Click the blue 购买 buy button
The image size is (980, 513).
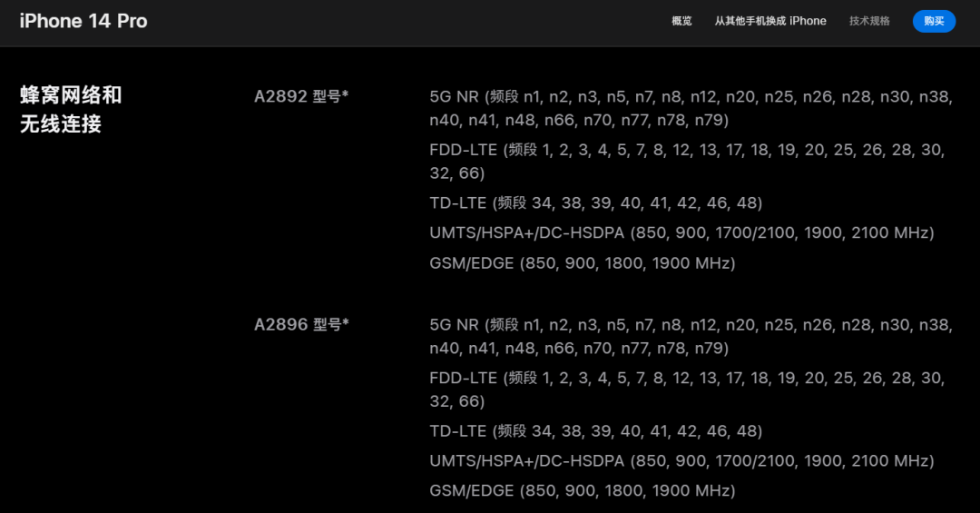(934, 21)
